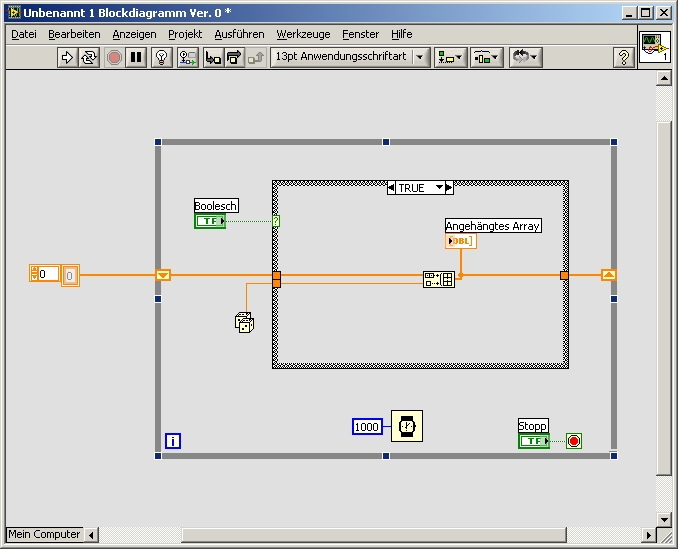Click the loop stop condition terminal
The width and height of the screenshot is (678, 549).
coord(574,441)
